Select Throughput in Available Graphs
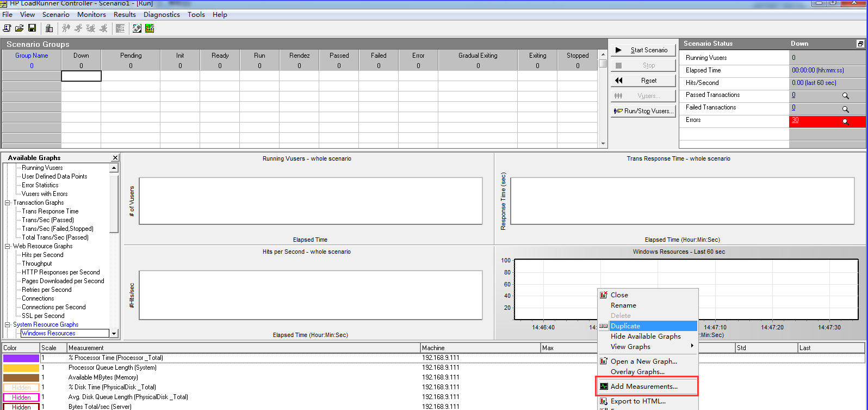This screenshot has height=410, width=868. click(x=37, y=264)
